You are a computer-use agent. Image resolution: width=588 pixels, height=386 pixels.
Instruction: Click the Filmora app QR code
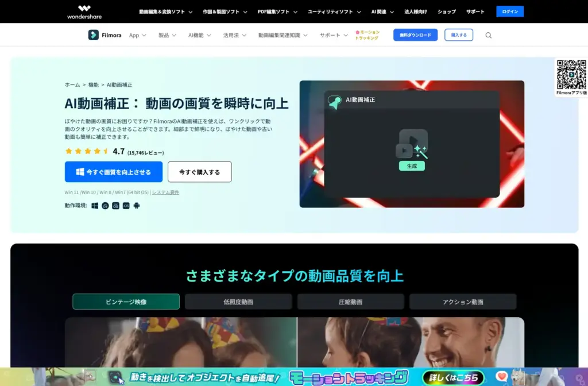pos(571,75)
